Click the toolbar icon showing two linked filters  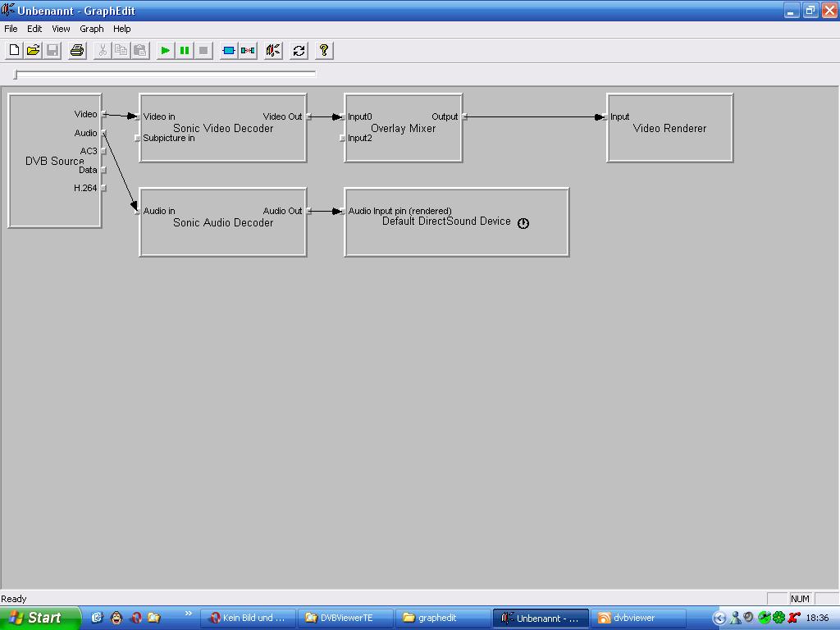click(248, 50)
